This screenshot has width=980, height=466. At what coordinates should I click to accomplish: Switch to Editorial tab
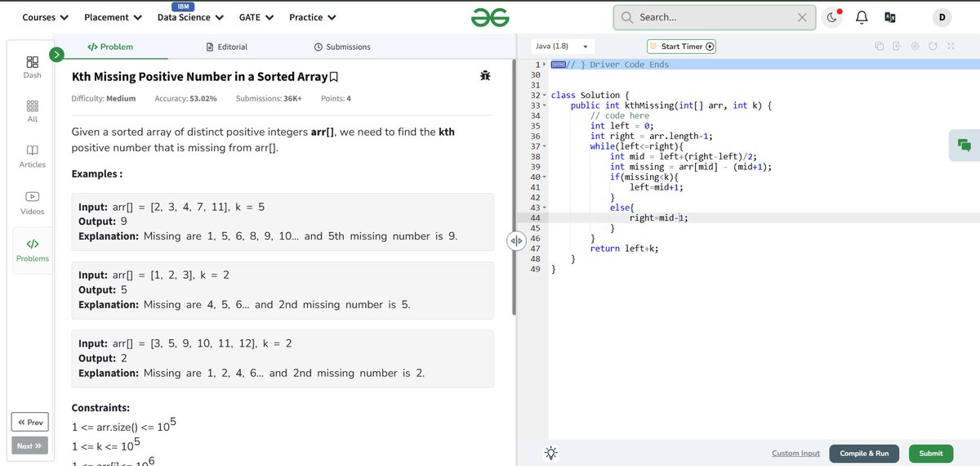coord(227,47)
